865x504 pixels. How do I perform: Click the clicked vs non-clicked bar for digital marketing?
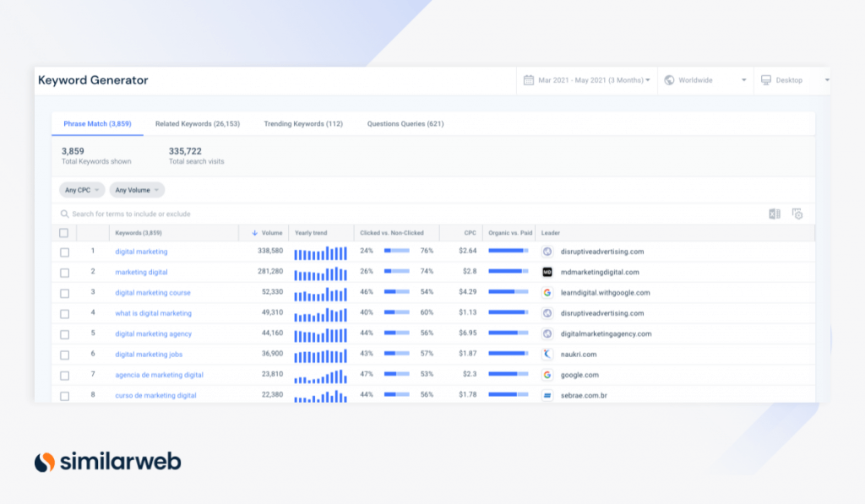tap(397, 251)
